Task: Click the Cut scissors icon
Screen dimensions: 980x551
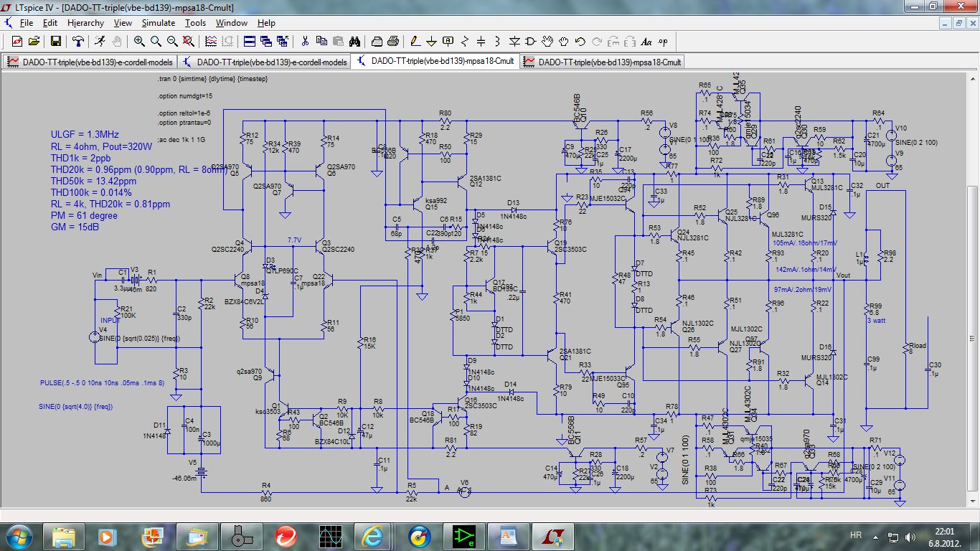Action: click(x=305, y=41)
